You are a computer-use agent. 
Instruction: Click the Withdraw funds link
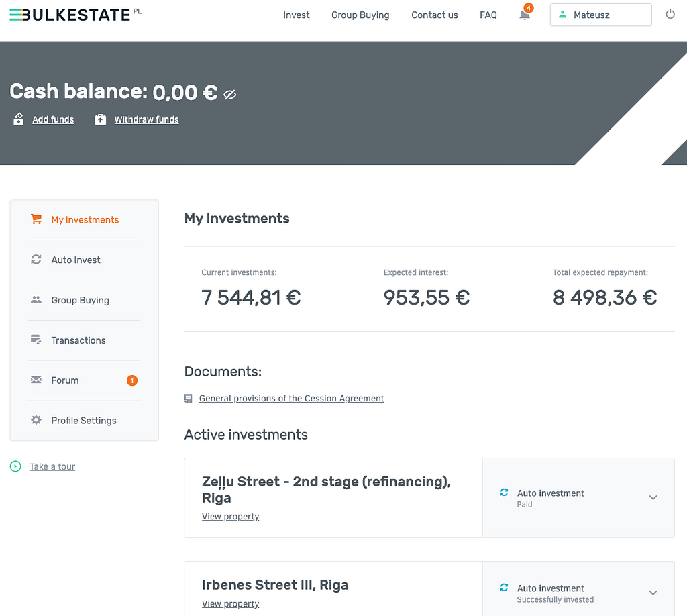tap(147, 119)
